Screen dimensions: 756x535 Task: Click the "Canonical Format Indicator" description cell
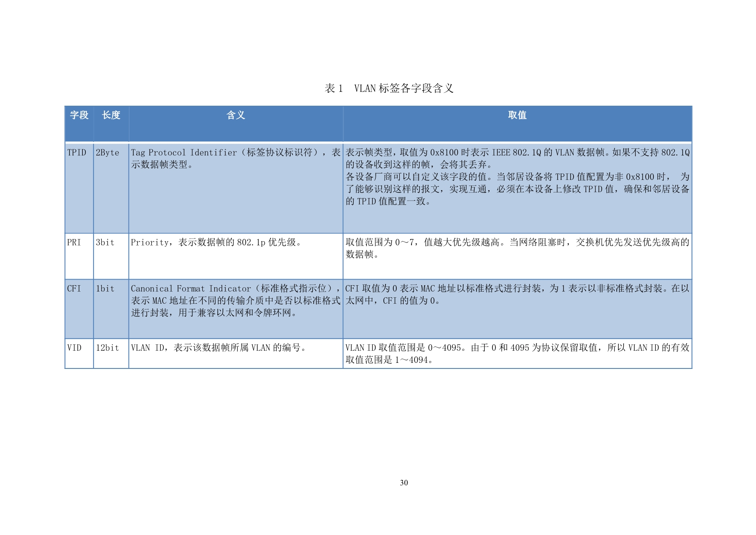point(235,300)
